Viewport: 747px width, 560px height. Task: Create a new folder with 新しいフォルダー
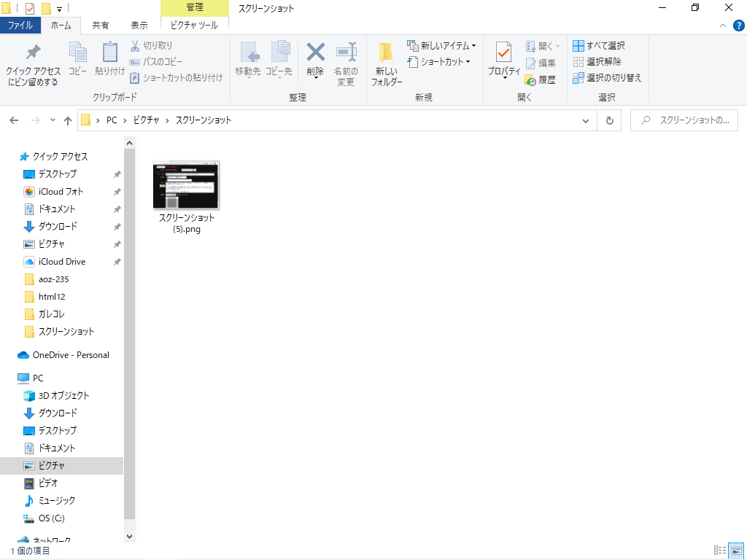tap(386, 52)
